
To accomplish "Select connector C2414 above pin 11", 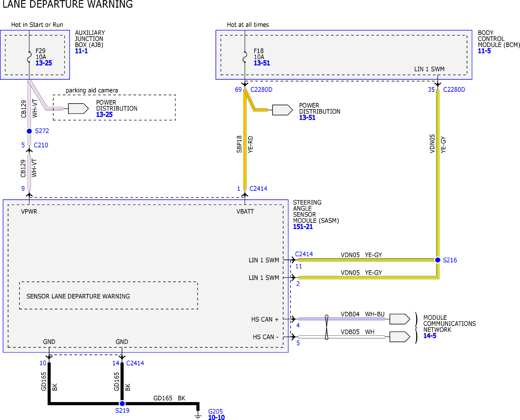I will tap(304, 254).
